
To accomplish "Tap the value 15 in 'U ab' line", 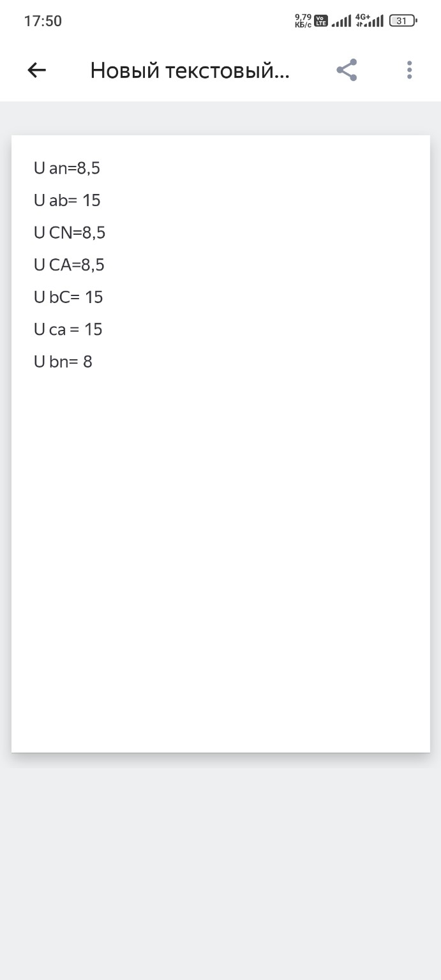I will click(91, 201).
